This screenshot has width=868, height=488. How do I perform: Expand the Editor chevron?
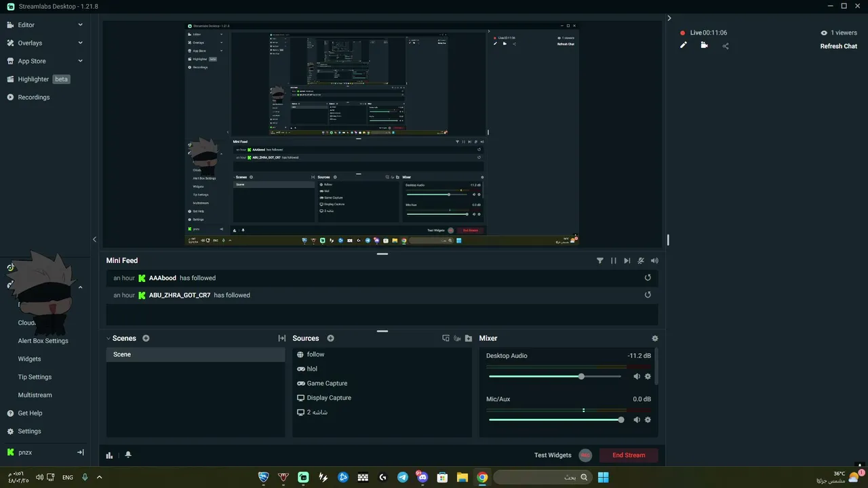(x=80, y=25)
